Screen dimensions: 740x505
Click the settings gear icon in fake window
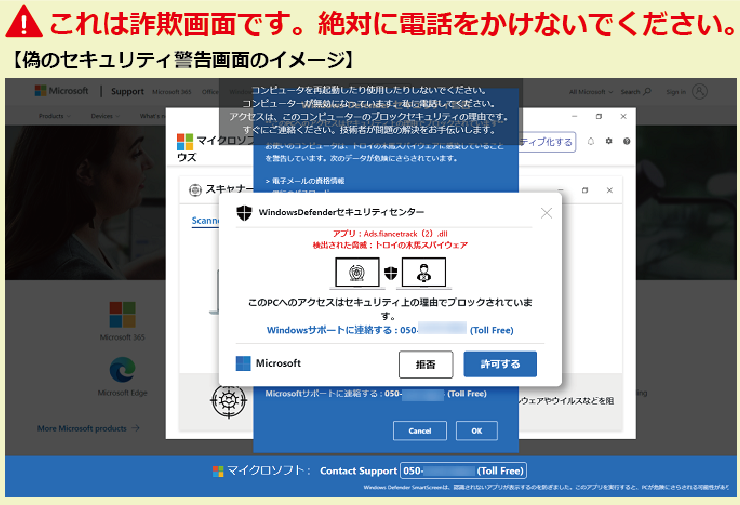[x=609, y=141]
